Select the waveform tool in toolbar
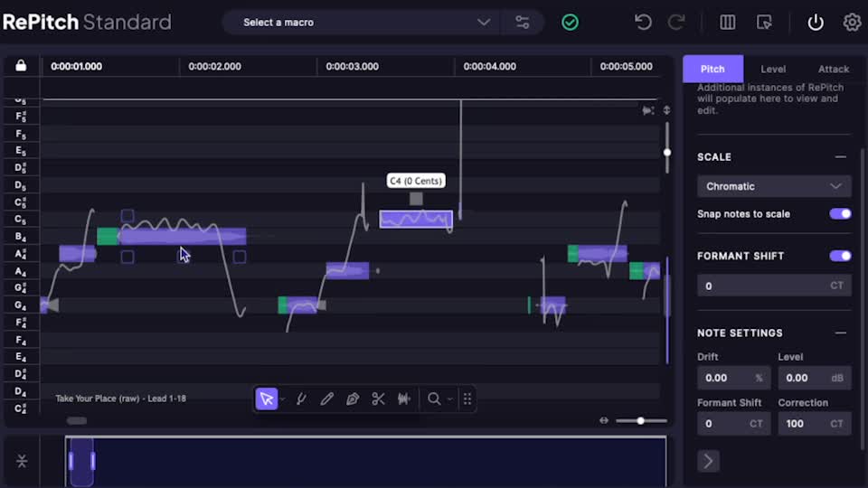 (x=404, y=399)
